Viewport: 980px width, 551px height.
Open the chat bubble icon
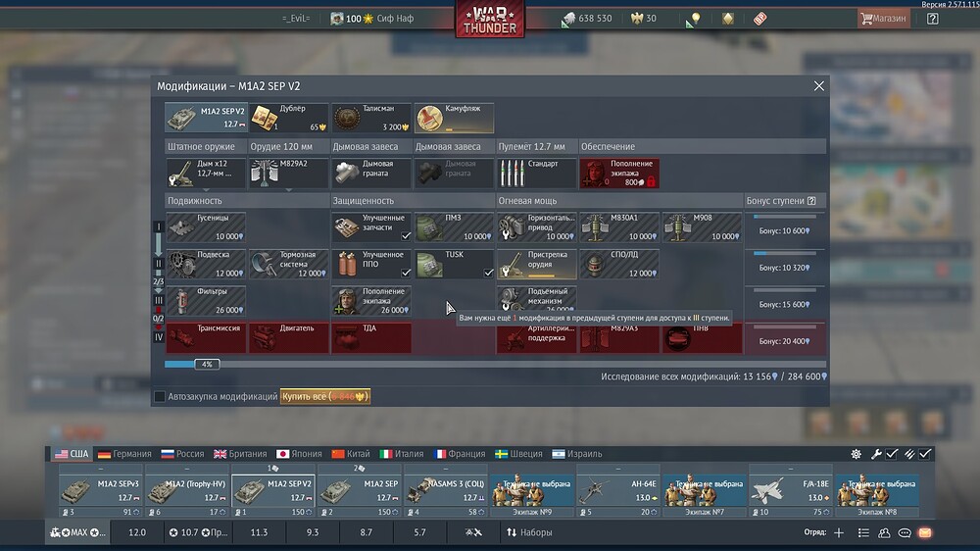pos(904,533)
